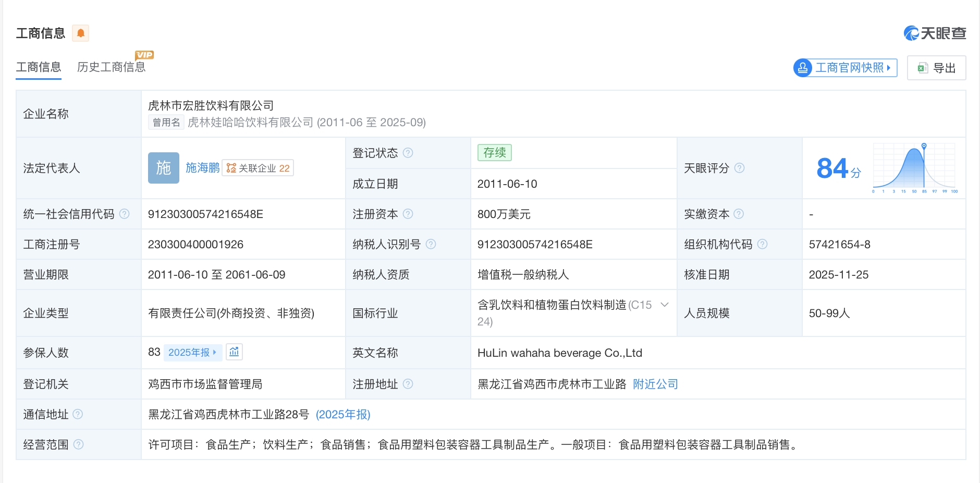The width and height of the screenshot is (980, 483).
Task: Click the 天眼评分 score distribution chart
Action: [915, 168]
